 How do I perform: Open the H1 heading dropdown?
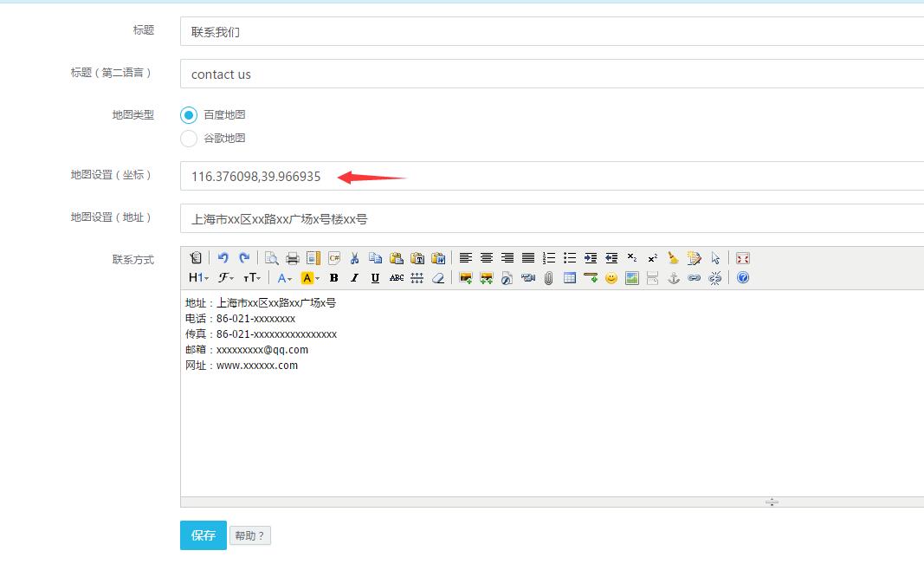(x=198, y=278)
